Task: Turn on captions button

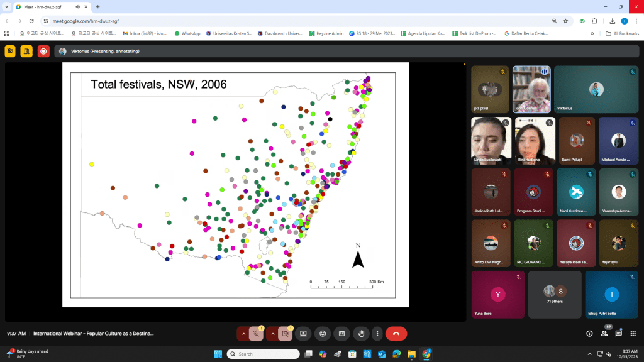Action: (341, 334)
